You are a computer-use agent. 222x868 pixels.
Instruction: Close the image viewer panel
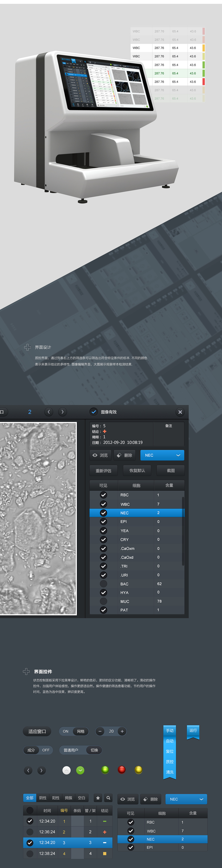pyautogui.click(x=180, y=412)
